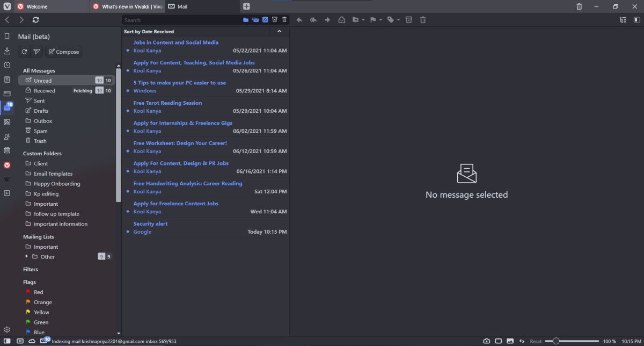This screenshot has height=346, width=644.
Task: Refresh mail with the reload icon
Action: point(24,52)
